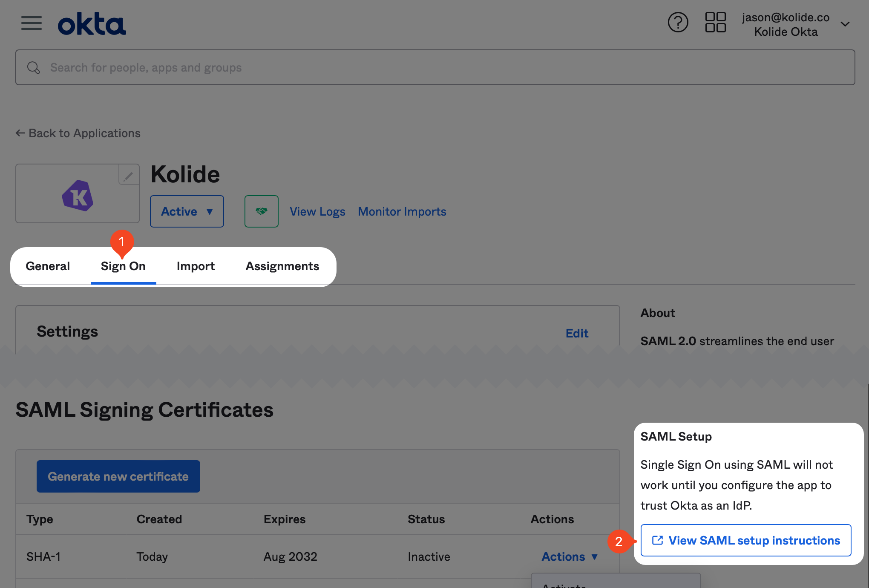Click the Created column header
Screen dimensions: 869x588
[x=159, y=519]
